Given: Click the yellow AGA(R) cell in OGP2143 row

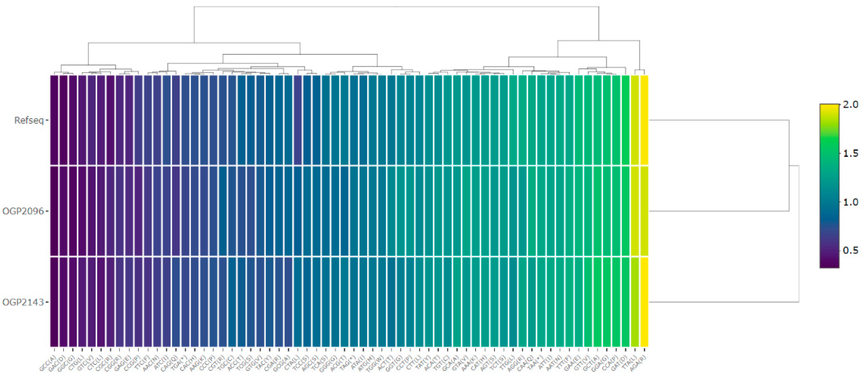Looking at the screenshot, I should (644, 302).
